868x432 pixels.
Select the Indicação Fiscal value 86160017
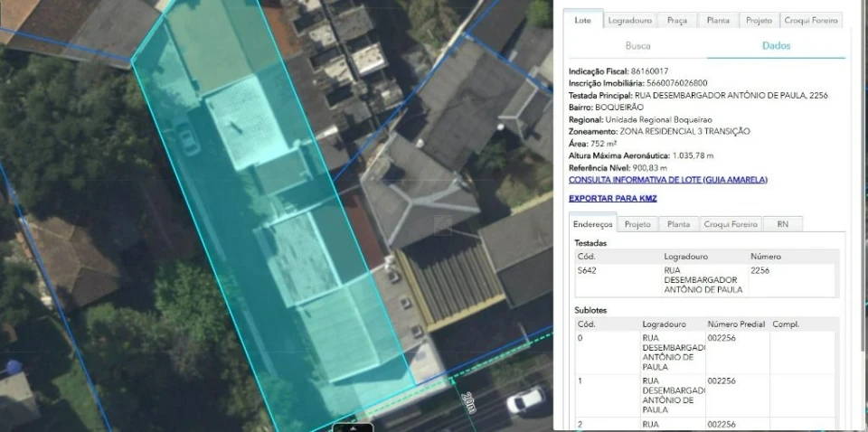coord(650,71)
